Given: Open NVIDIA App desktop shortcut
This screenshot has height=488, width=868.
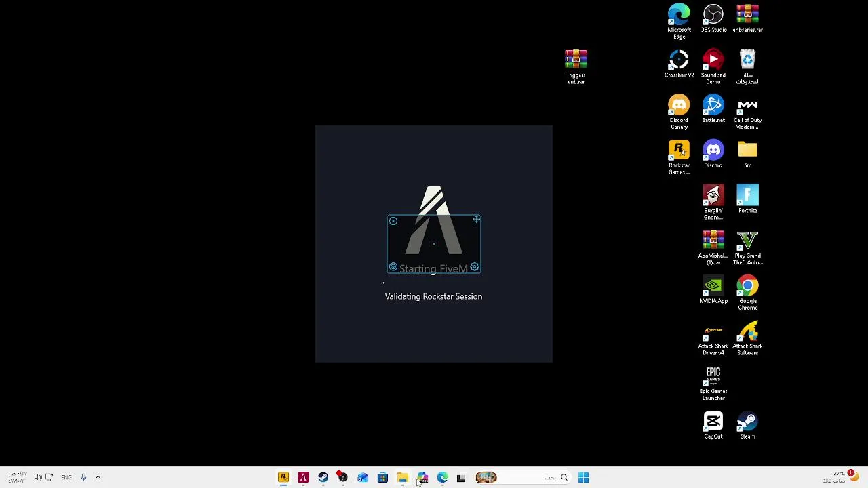Looking at the screenshot, I should [x=713, y=290].
